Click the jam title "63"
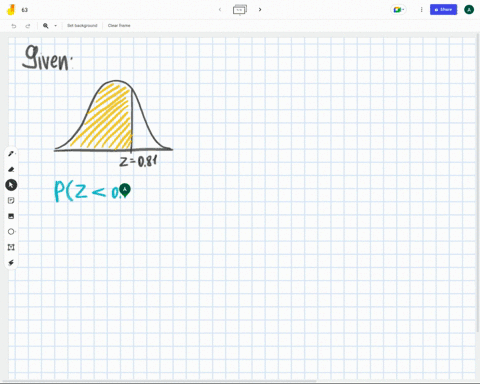 pyautogui.click(x=25, y=10)
